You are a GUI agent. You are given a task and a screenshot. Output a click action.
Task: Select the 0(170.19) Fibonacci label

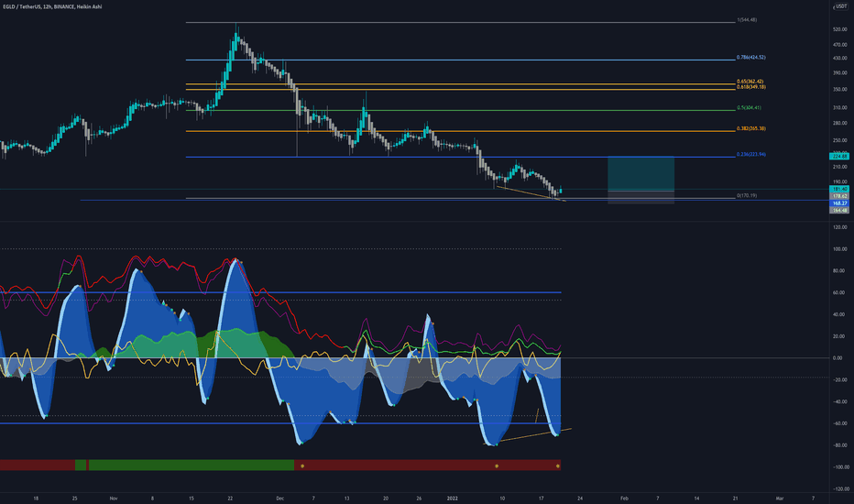click(x=747, y=195)
